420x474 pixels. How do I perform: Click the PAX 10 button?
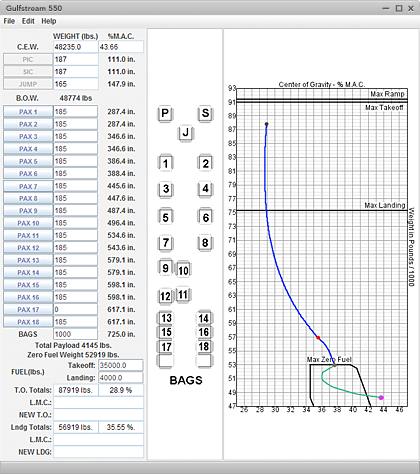coord(28,223)
